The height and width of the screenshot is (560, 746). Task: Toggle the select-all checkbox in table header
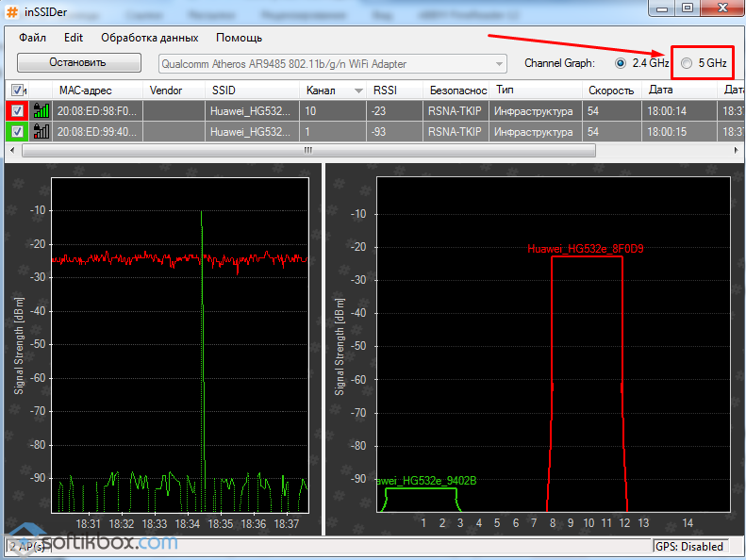click(x=17, y=91)
